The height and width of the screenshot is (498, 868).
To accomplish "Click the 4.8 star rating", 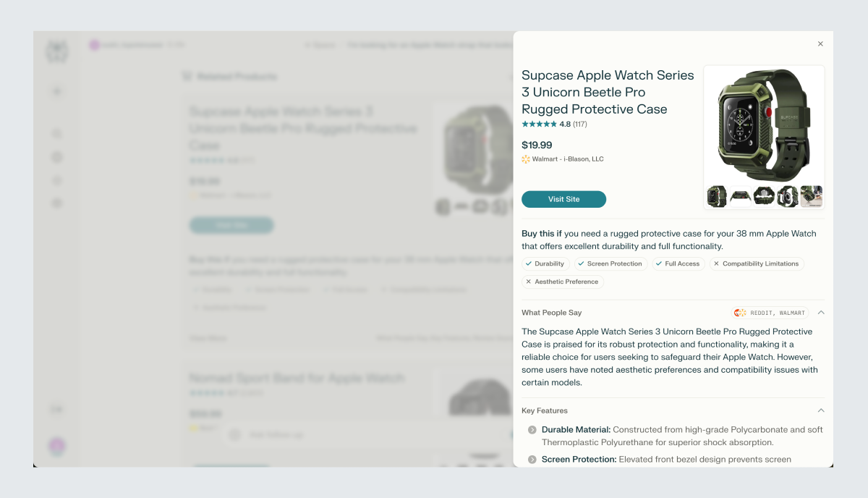I will (554, 124).
